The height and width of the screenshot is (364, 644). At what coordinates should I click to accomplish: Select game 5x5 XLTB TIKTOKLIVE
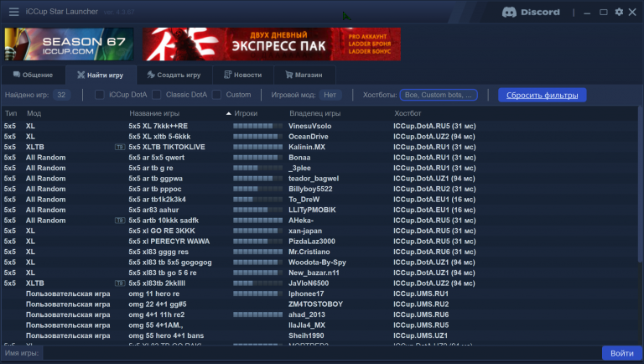pos(320,147)
